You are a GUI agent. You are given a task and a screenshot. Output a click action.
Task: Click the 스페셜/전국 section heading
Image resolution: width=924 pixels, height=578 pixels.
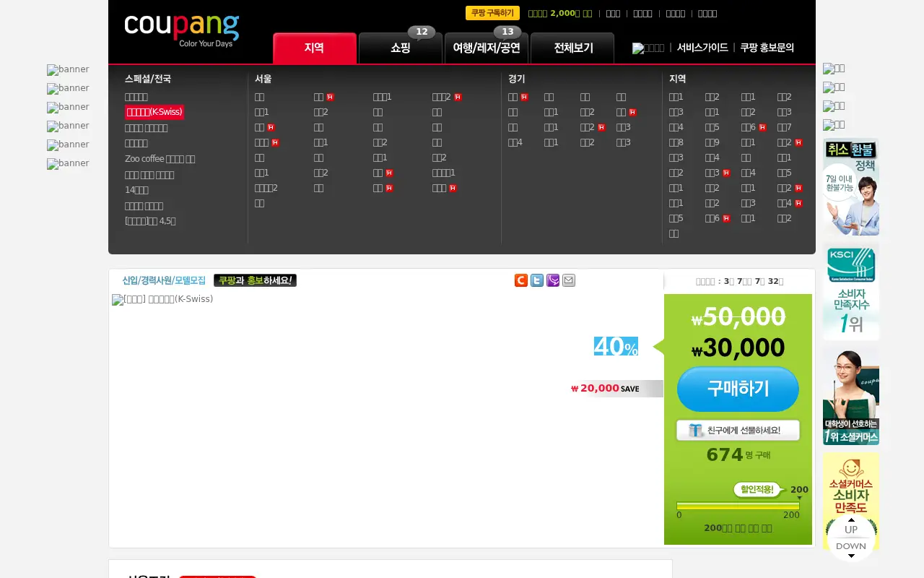click(148, 79)
